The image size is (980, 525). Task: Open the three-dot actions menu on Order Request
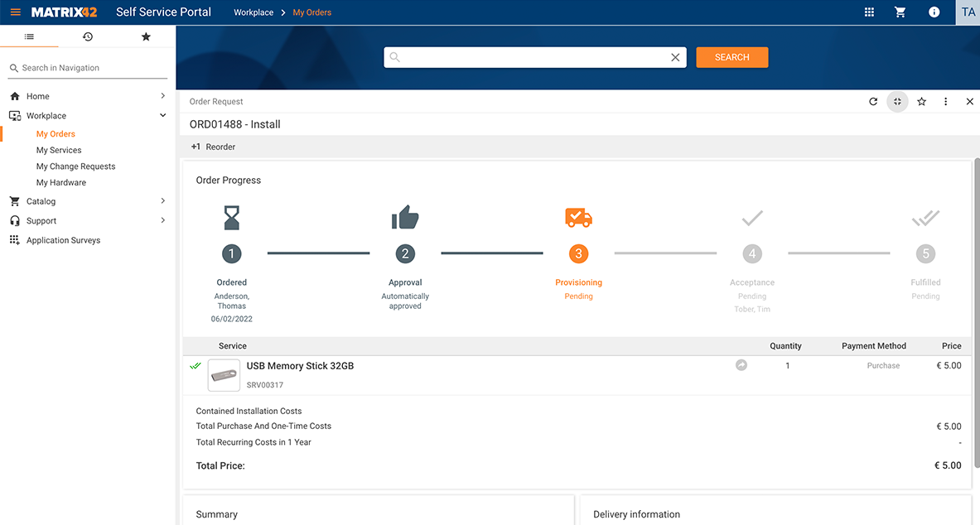click(945, 101)
